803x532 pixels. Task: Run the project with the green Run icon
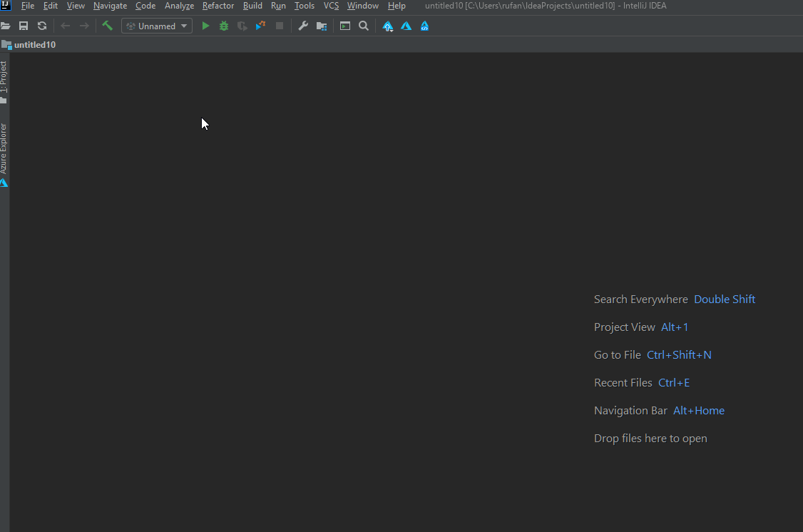[205, 26]
